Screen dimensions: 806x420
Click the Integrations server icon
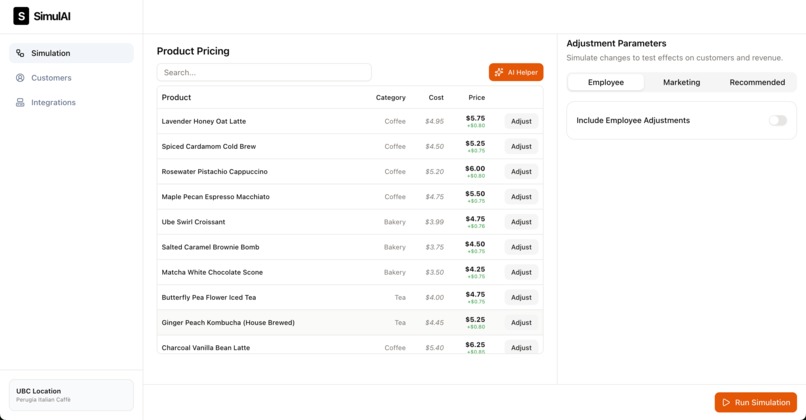[20, 102]
